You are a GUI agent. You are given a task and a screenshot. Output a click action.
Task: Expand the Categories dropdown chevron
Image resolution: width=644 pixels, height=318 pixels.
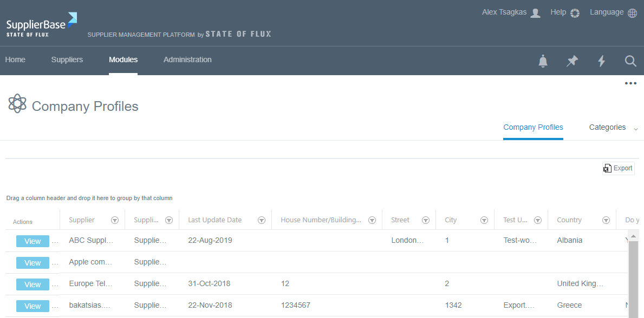636,129
